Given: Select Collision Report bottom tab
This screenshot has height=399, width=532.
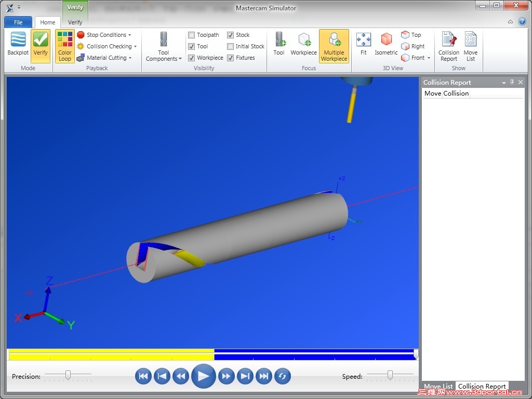Looking at the screenshot, I should point(482,386).
